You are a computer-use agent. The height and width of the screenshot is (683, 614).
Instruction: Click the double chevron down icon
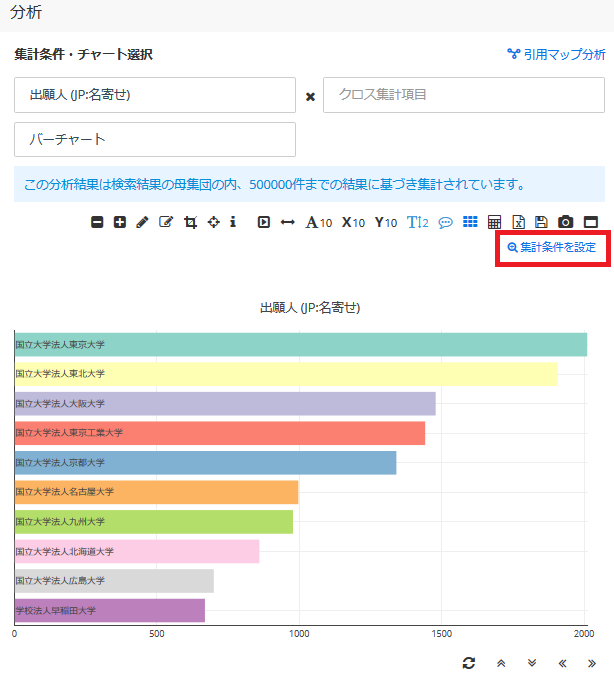pos(532,663)
